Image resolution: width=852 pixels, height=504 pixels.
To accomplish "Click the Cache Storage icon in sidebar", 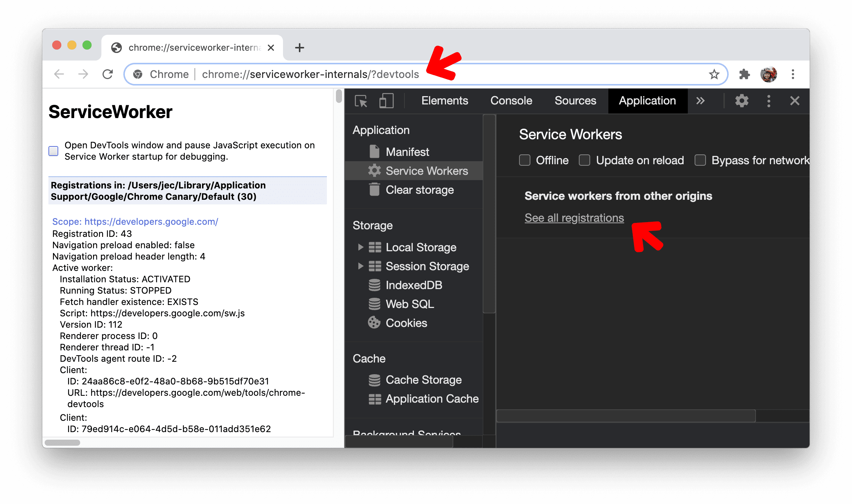I will click(375, 380).
